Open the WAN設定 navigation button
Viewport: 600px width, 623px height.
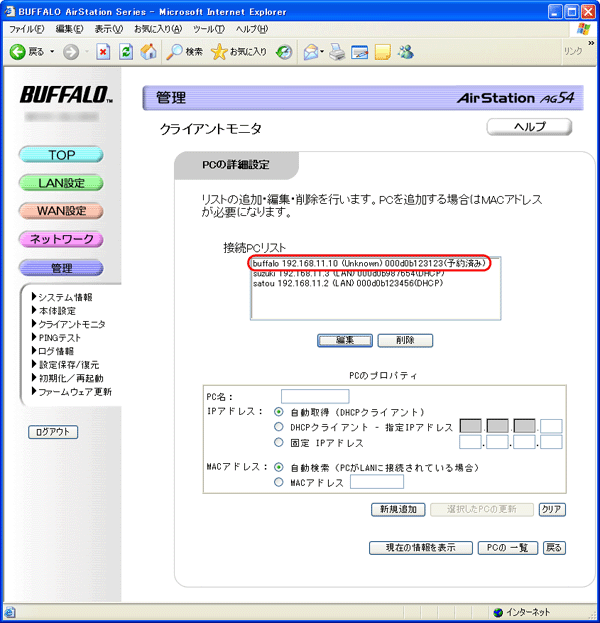point(61,211)
